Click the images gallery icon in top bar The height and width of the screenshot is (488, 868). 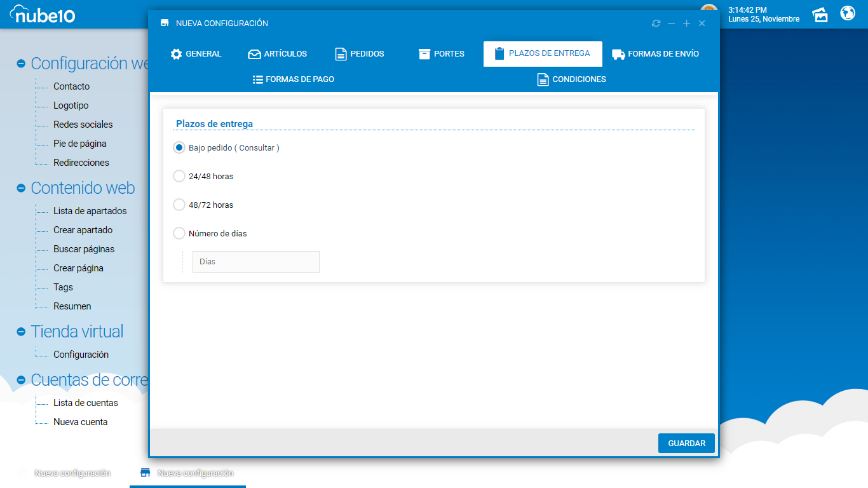820,14
